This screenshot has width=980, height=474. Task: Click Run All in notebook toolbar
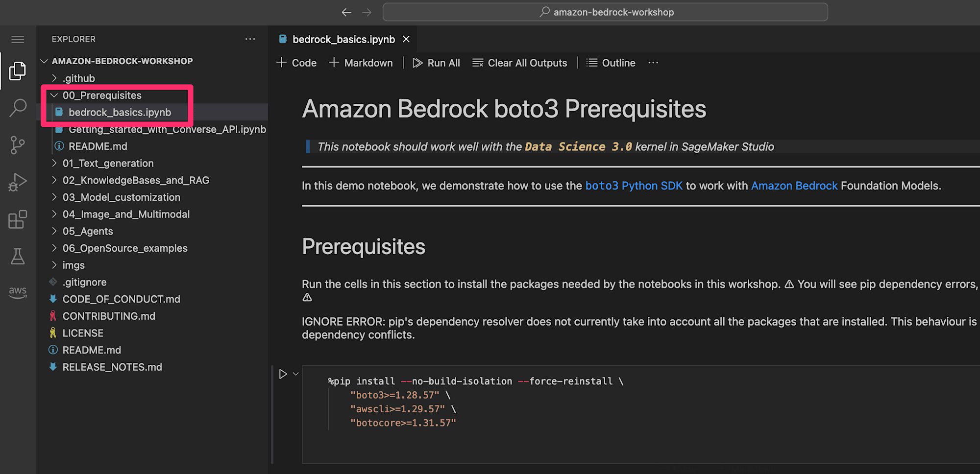coord(436,63)
